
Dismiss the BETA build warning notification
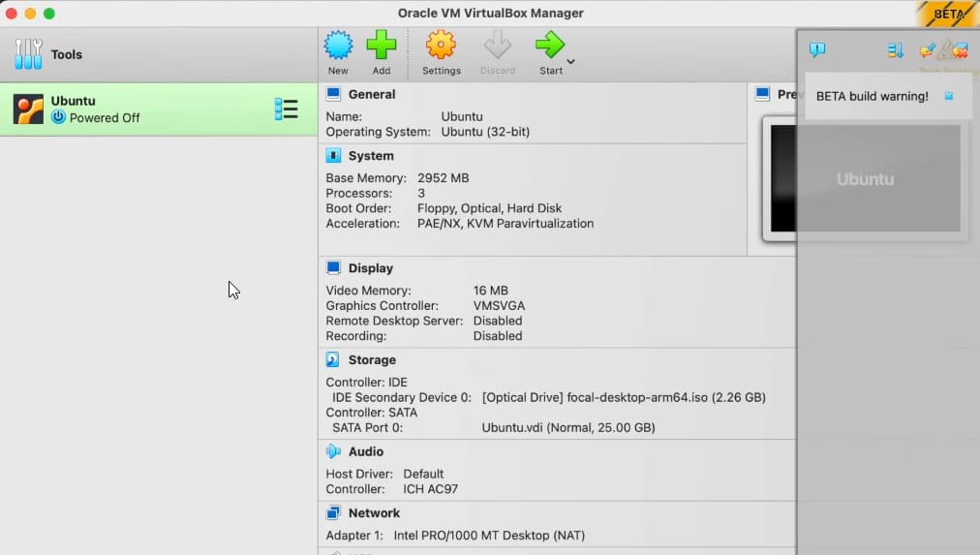pos(949,96)
